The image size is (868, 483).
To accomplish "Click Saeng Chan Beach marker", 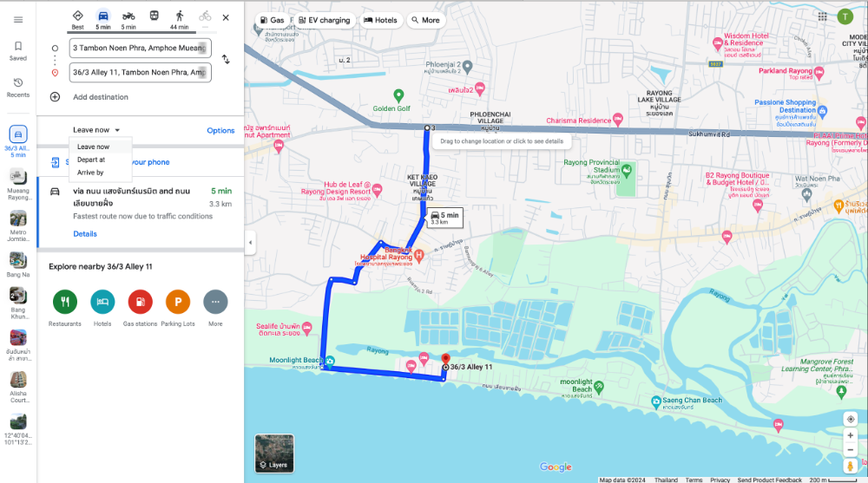I will pyautogui.click(x=656, y=401).
